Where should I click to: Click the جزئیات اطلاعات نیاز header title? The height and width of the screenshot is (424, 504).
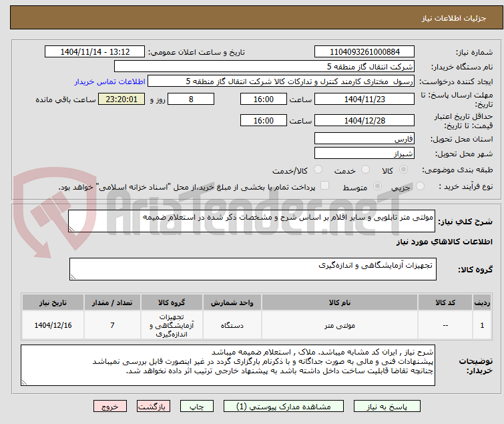tap(454, 18)
